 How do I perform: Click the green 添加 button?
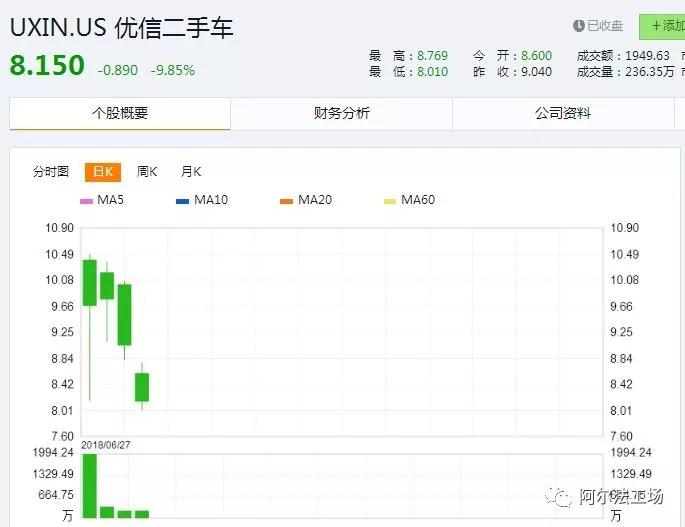[x=663, y=26]
